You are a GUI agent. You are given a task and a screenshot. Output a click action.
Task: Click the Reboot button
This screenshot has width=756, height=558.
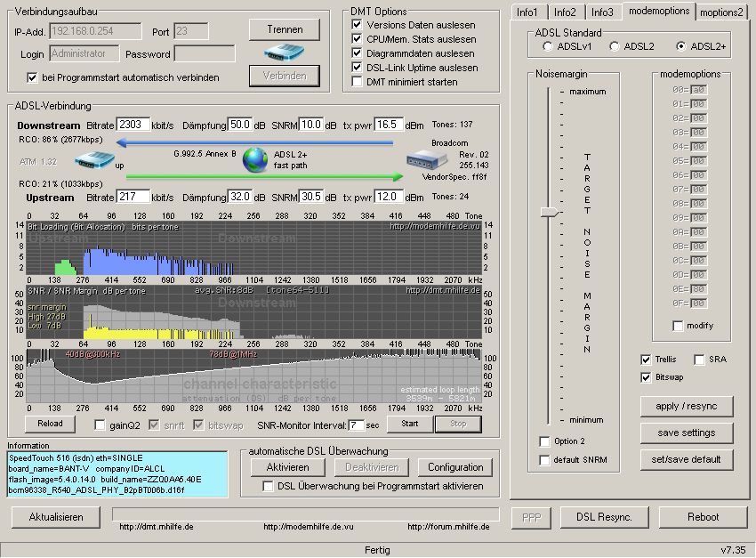click(703, 517)
